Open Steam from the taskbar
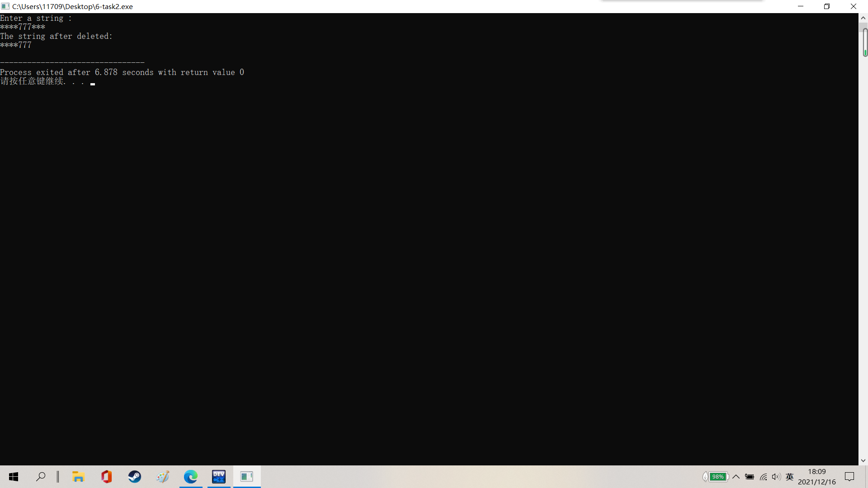This screenshot has width=868, height=488. click(x=135, y=477)
